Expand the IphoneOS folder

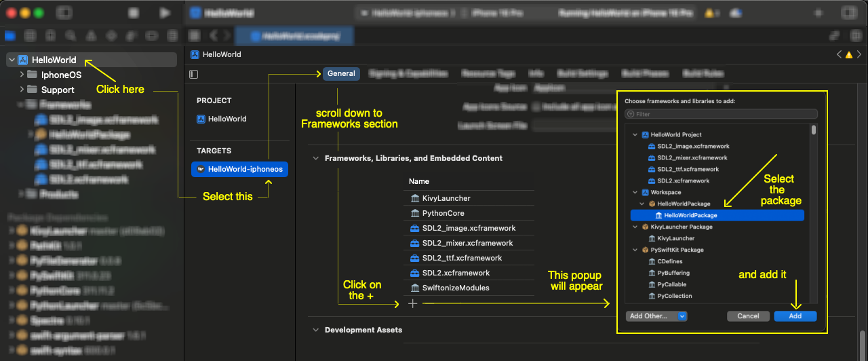point(22,75)
